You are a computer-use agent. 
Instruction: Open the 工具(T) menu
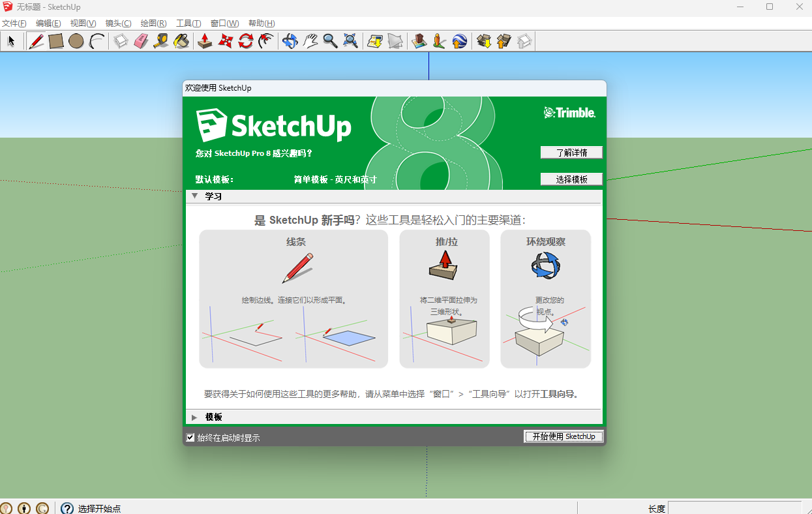coord(188,23)
